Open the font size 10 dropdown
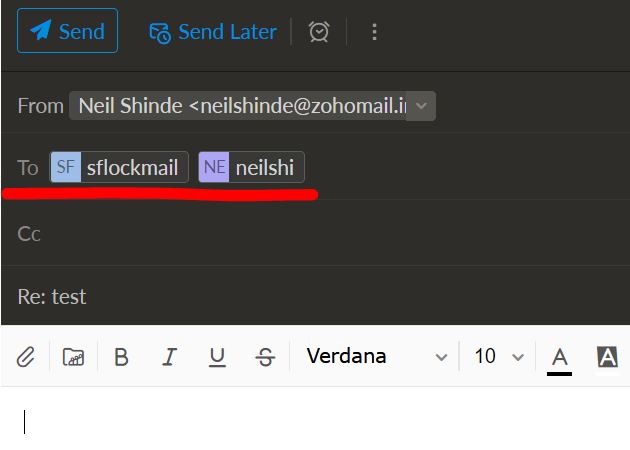The image size is (630, 450). [499, 356]
